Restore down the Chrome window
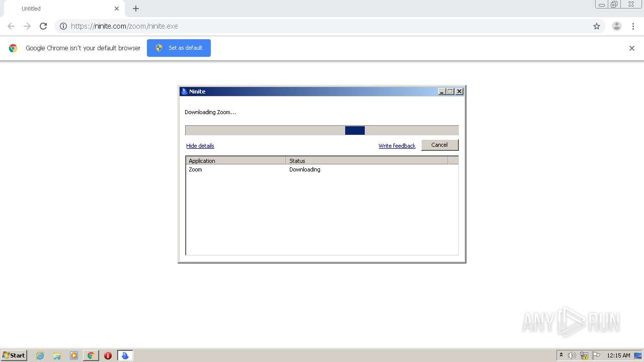The width and height of the screenshot is (644, 362). click(x=614, y=4)
